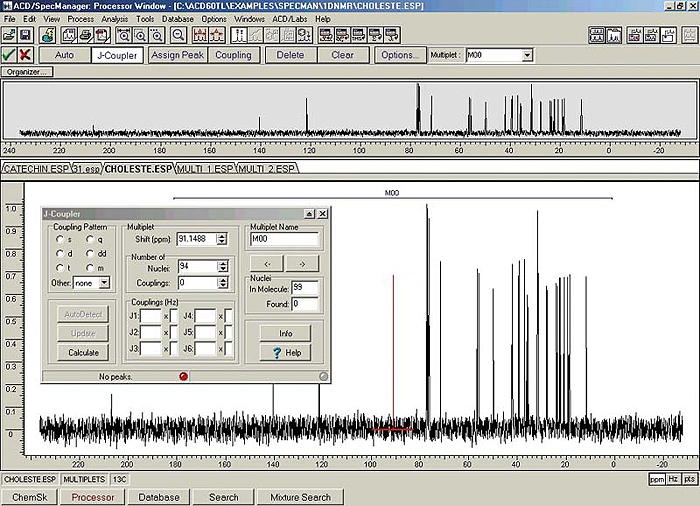Decrease the Number of Nuclei spinner
Image resolution: width=700 pixels, height=506 pixels.
(223, 269)
